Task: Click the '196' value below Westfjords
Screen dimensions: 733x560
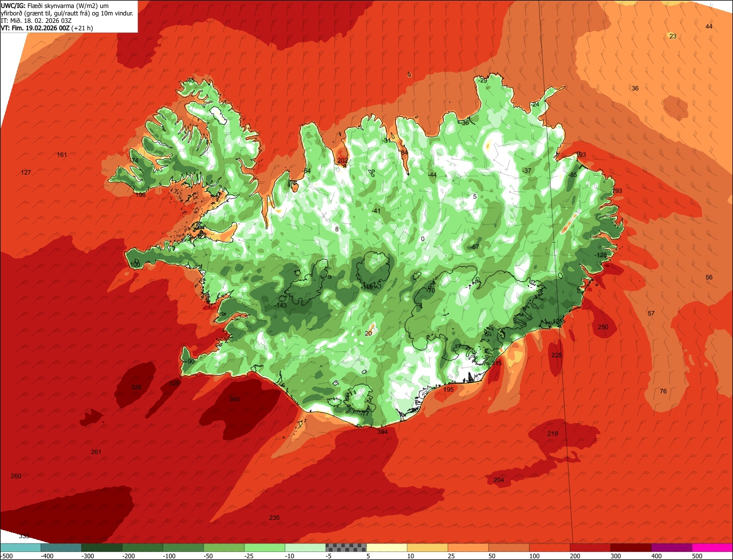Action: click(x=140, y=195)
